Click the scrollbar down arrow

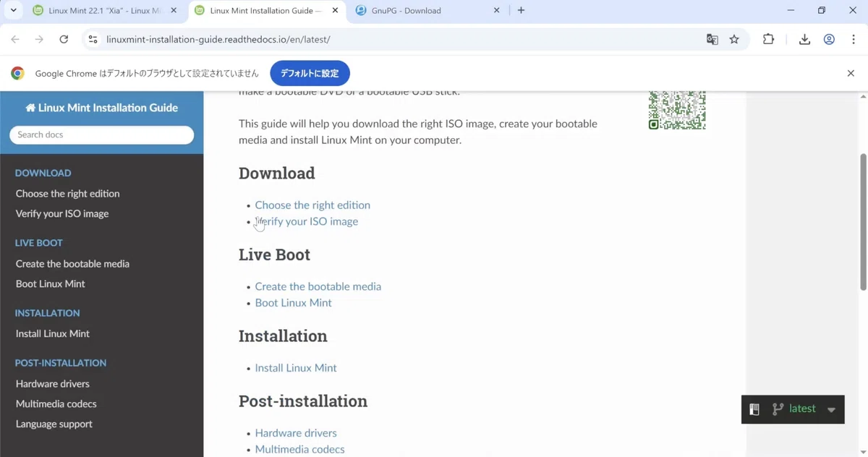click(863, 452)
